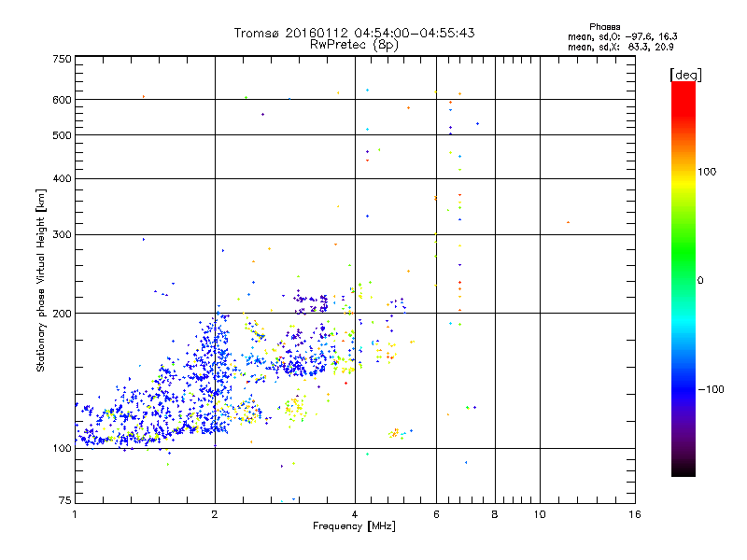
Task: Click the y-axis '750' tick label
Action: pyautogui.click(x=62, y=59)
